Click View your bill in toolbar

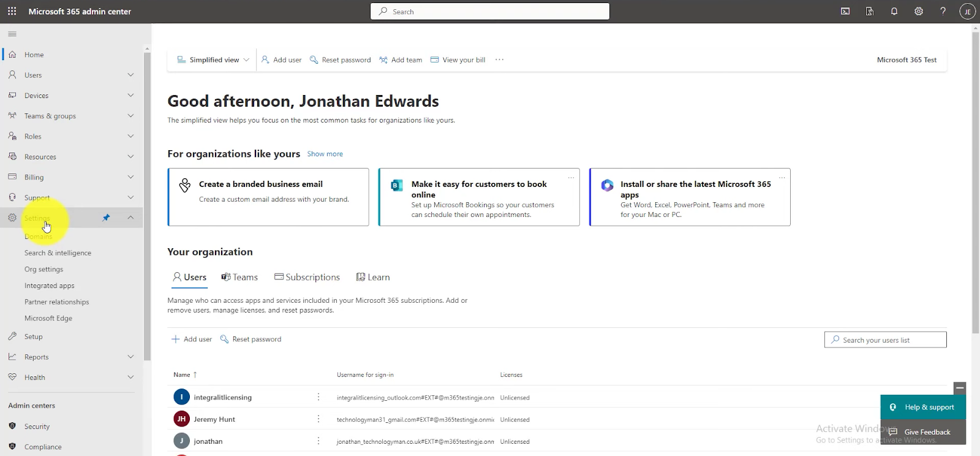click(x=458, y=60)
